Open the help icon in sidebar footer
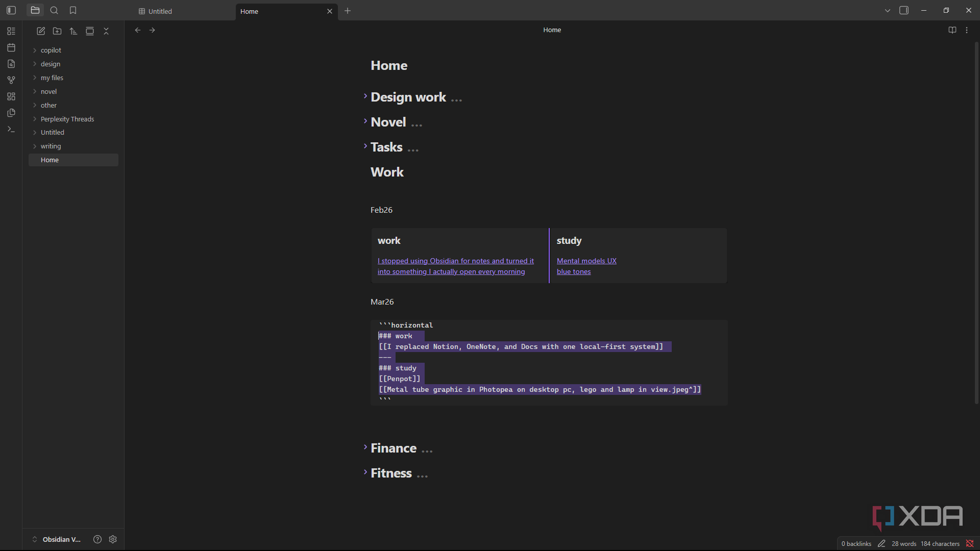The width and height of the screenshot is (980, 551). coord(97,539)
